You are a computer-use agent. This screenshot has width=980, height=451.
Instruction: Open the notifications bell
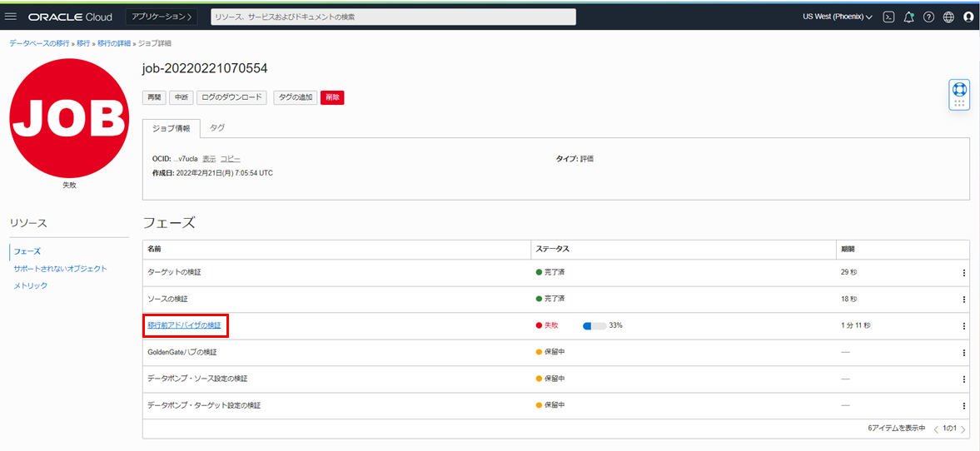(908, 17)
